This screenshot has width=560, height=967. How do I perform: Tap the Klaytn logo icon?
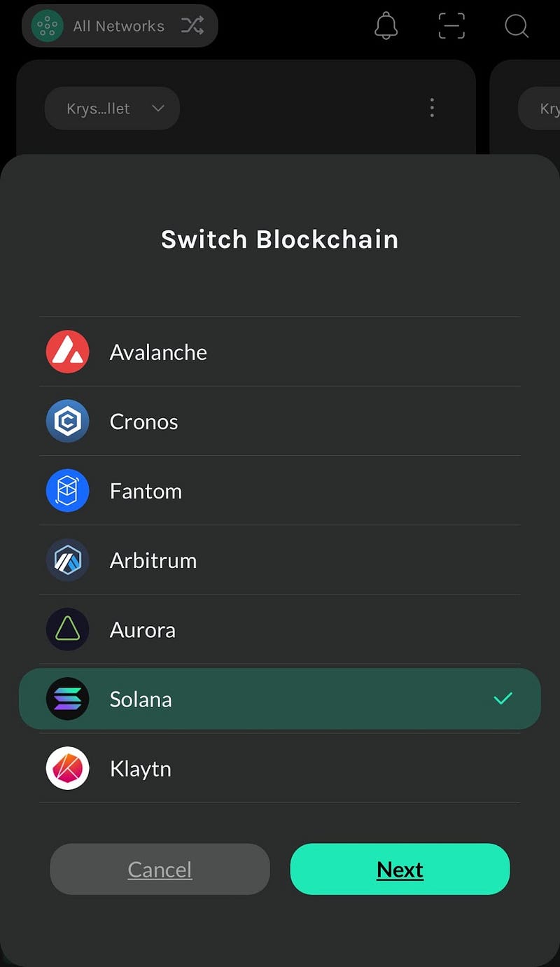click(67, 768)
